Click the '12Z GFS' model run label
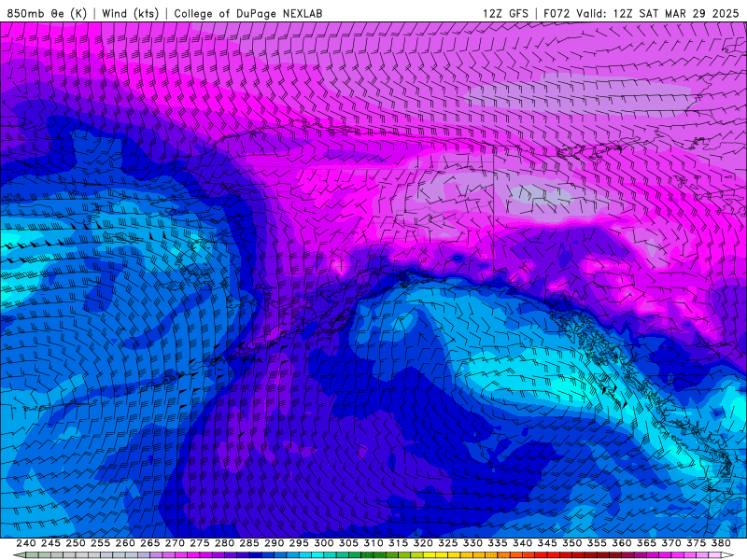Image resolution: width=747 pixels, height=560 pixels. (x=505, y=13)
